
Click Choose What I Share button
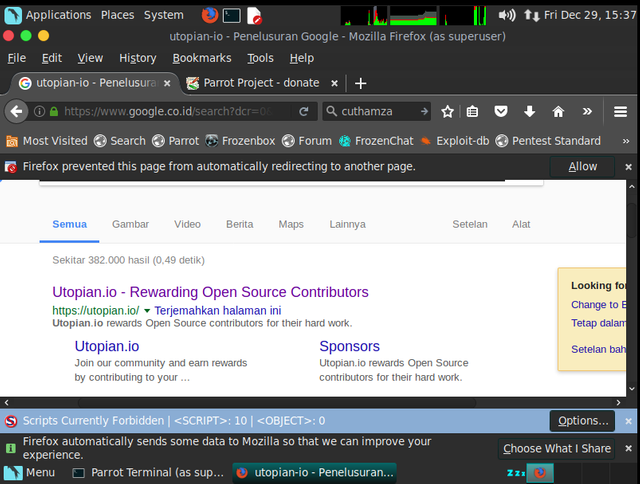pos(557,448)
